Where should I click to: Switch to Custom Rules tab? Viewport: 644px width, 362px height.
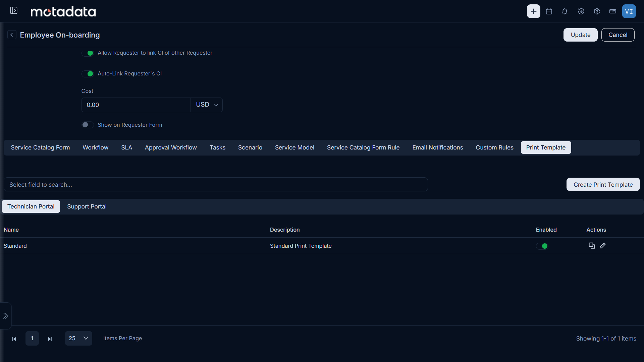coord(494,147)
